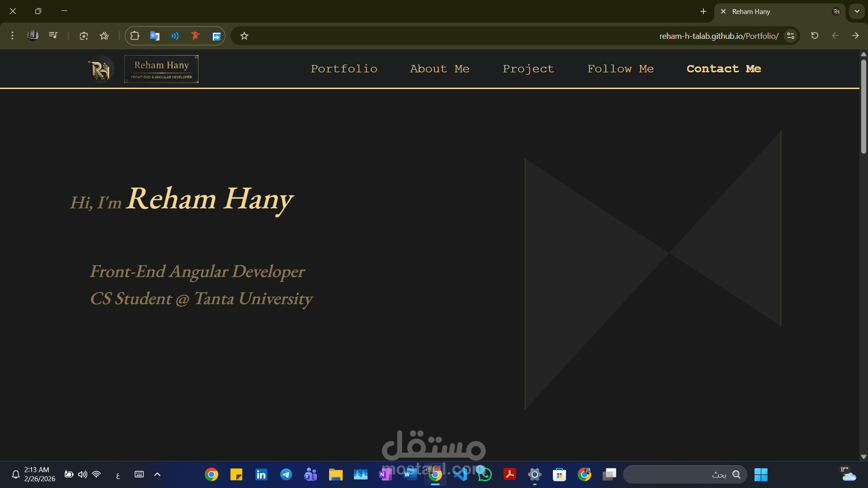The image size is (868, 488).
Task: Toggle the Wi-Fi status icon
Action: pos(96,474)
